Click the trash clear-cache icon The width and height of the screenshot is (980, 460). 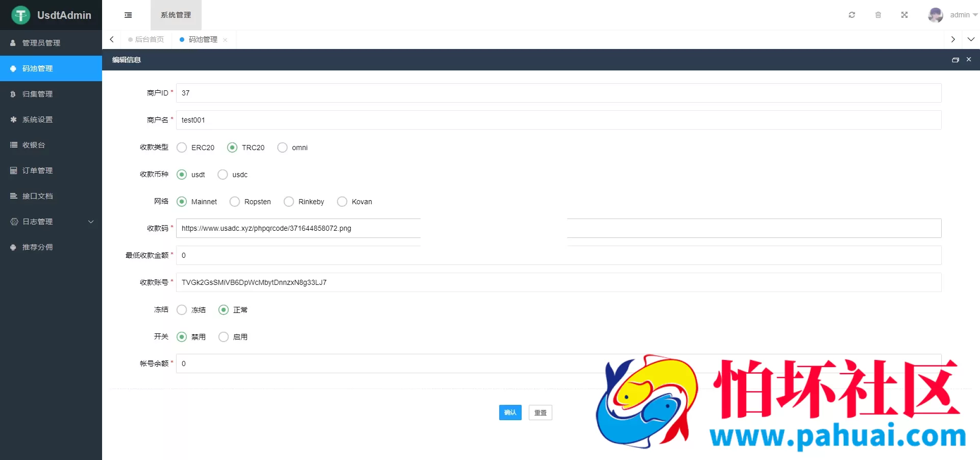(878, 15)
